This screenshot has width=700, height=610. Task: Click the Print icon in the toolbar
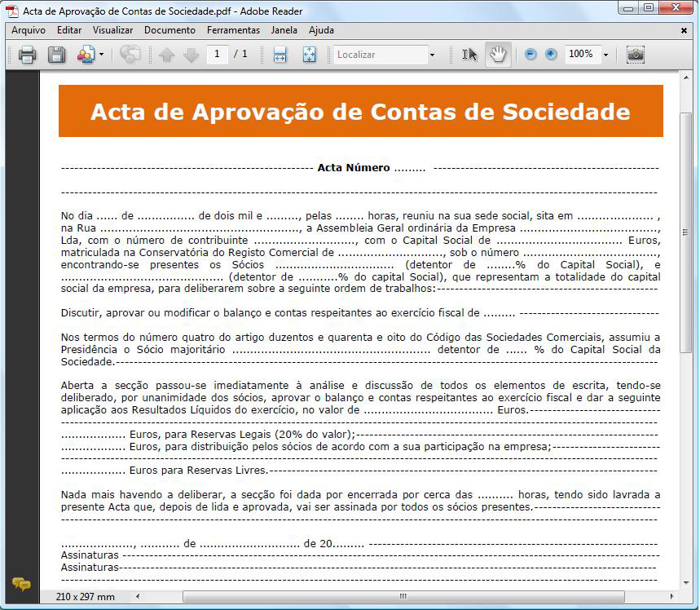(27, 55)
